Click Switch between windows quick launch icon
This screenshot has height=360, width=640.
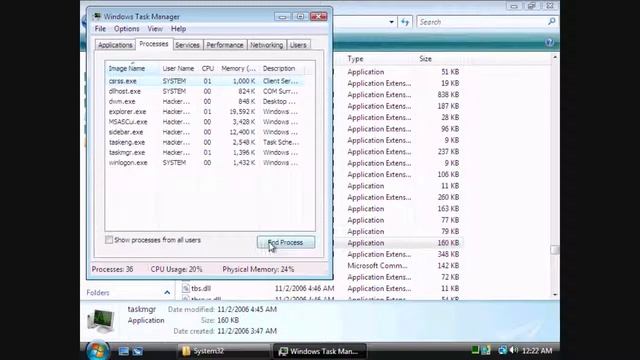click(138, 351)
